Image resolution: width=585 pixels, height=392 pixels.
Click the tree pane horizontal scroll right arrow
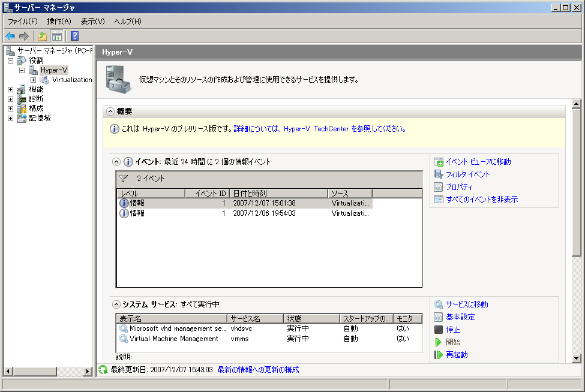pyautogui.click(x=88, y=371)
